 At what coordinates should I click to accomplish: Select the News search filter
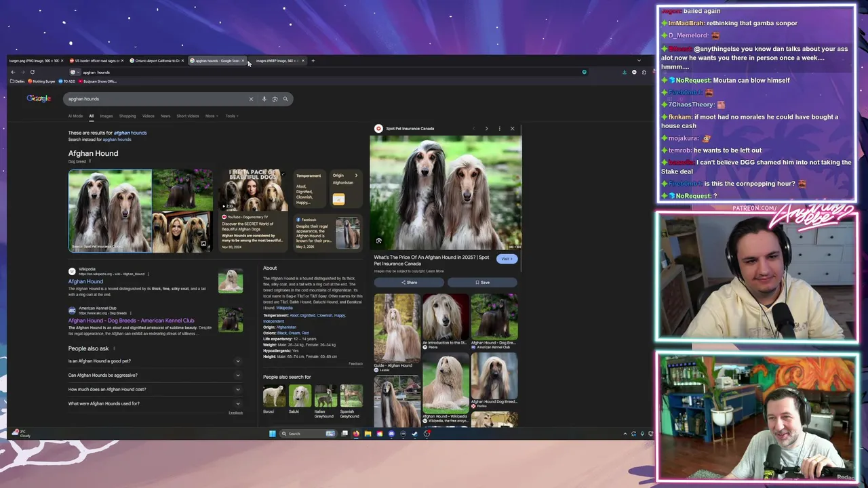[x=165, y=116]
